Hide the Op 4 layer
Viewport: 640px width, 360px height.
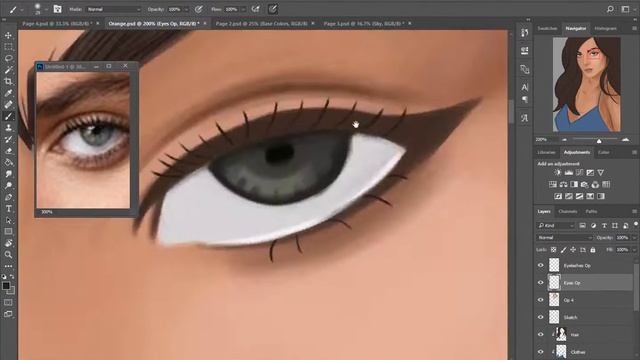(x=541, y=300)
